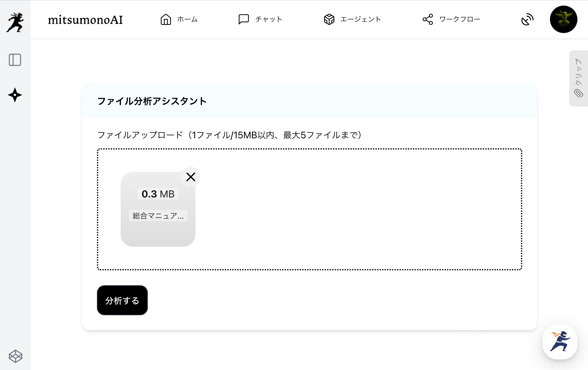Select the 0.3 MB uploaded file card

[x=158, y=209]
